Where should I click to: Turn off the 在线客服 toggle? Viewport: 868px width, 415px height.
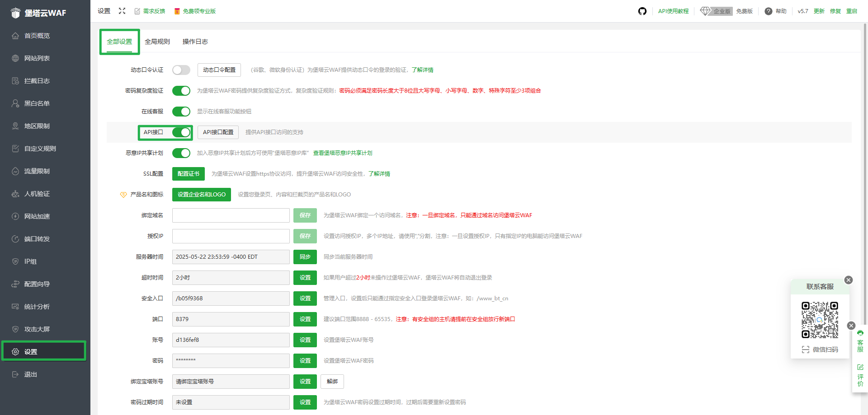point(181,112)
